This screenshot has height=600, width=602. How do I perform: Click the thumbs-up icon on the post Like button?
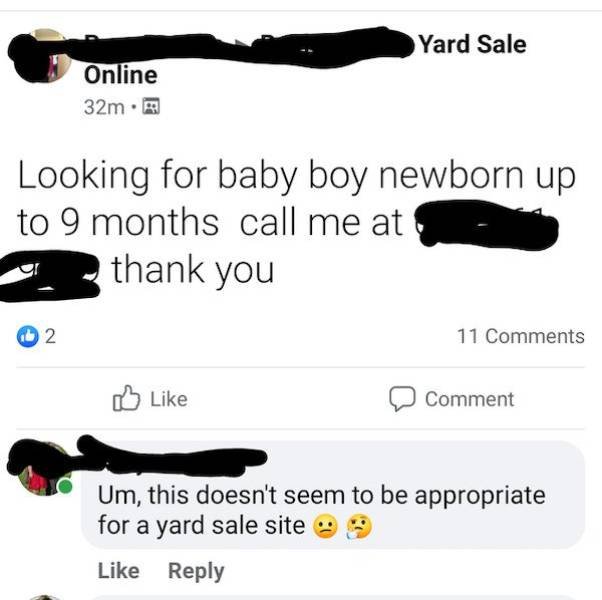coord(126,398)
